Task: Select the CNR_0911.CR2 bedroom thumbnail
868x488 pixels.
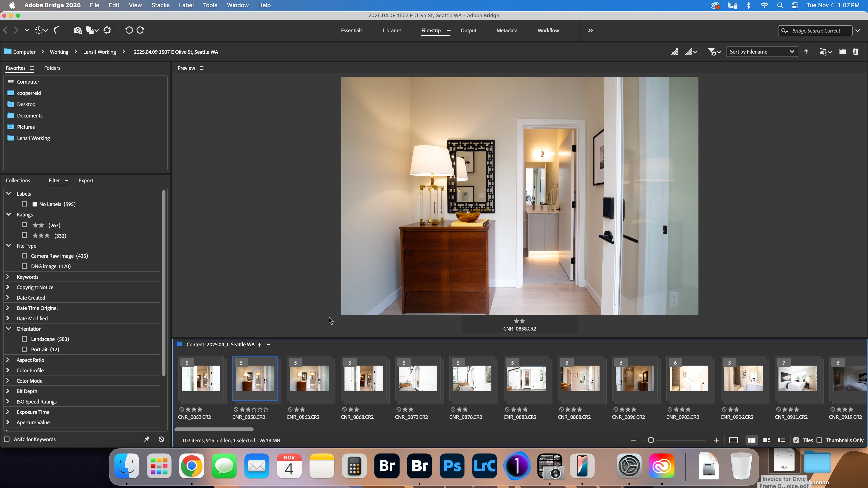Action: 797,378
